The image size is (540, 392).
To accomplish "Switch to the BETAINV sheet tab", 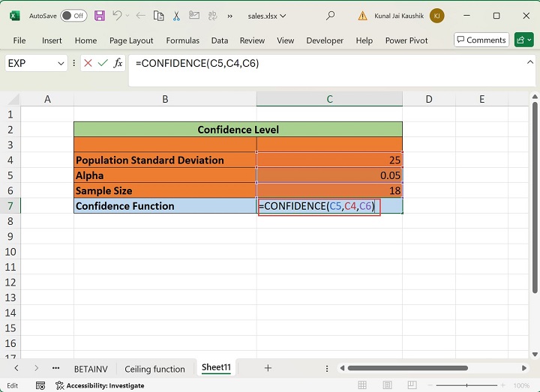I will click(91, 369).
